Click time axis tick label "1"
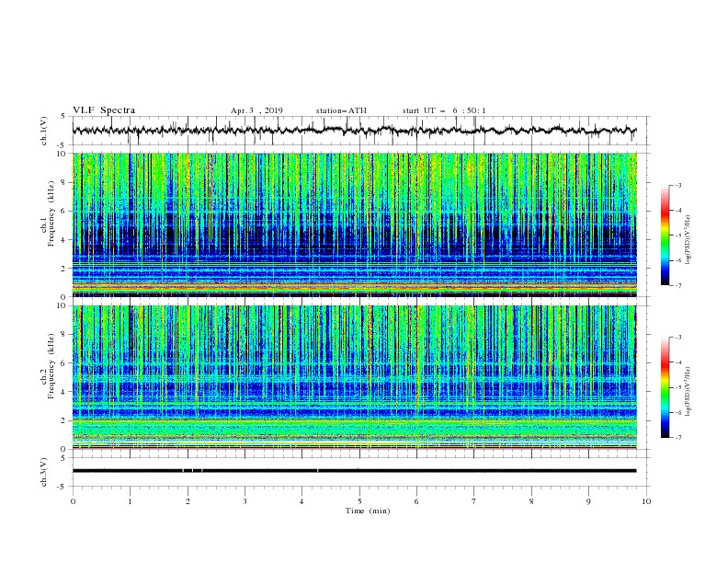The image size is (728, 563). tap(130, 501)
